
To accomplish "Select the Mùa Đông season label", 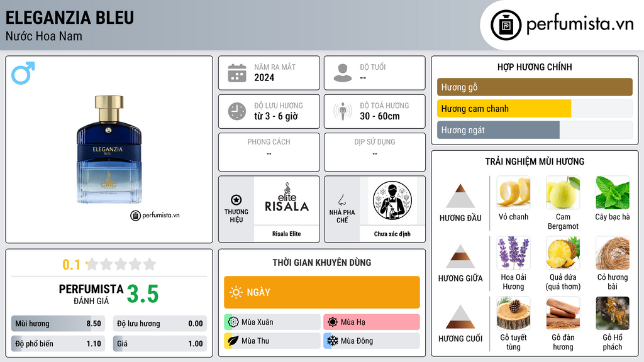I will pos(357,341).
